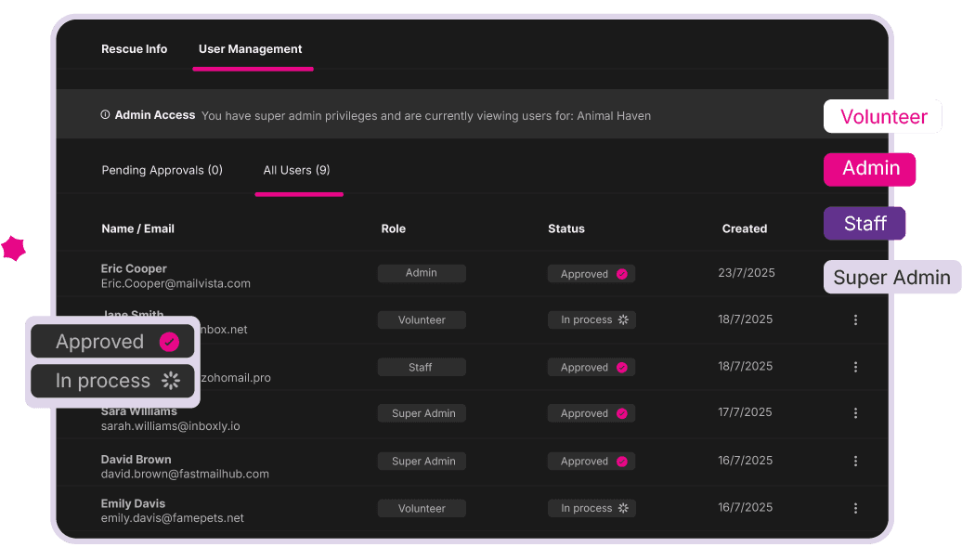Select the All Users tab
The width and height of the screenshot is (962, 560).
point(298,170)
